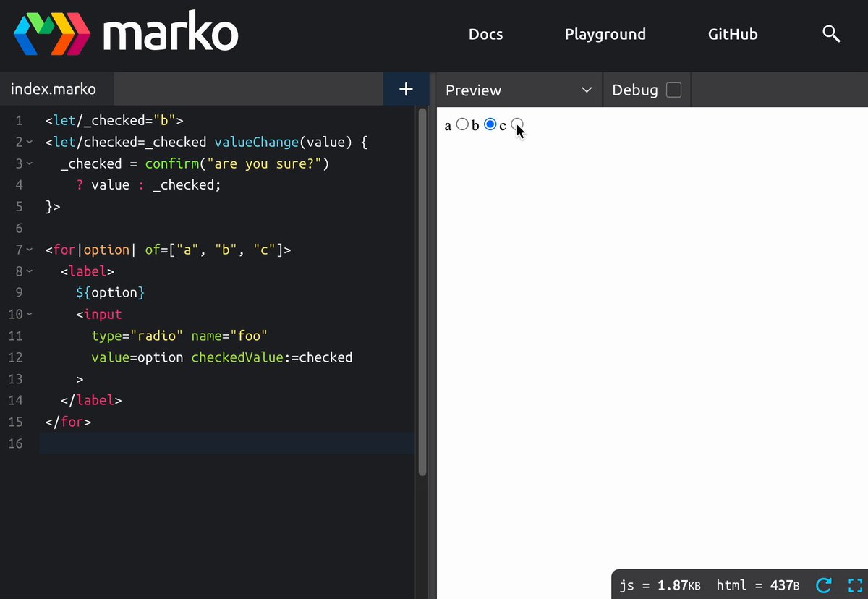
Task: Go to the Playground page
Action: click(605, 34)
